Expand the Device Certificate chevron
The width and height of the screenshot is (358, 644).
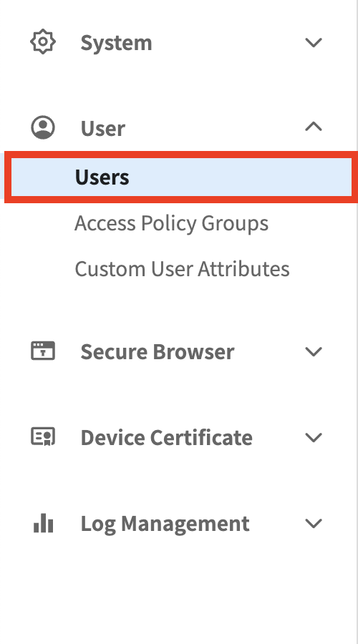point(314,437)
